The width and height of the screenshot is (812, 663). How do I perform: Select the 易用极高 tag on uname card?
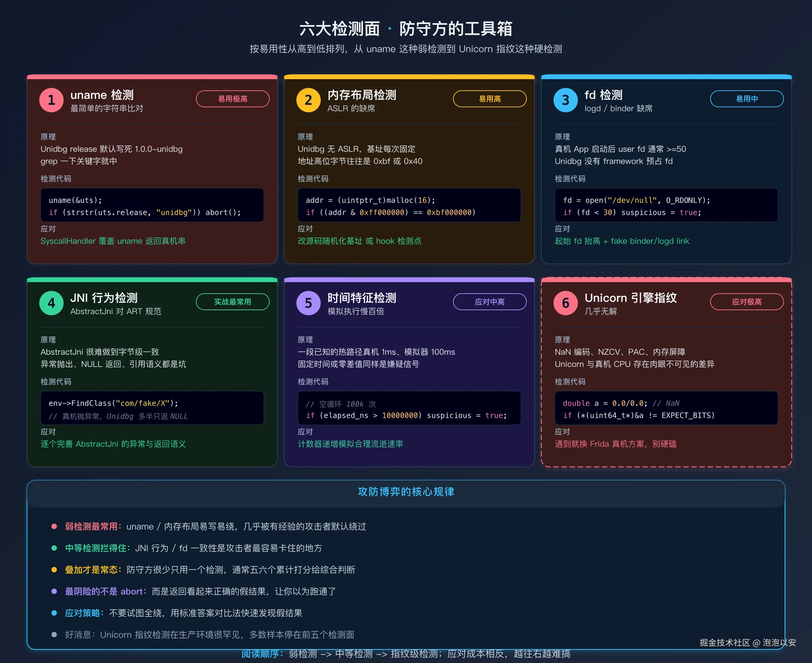click(232, 99)
